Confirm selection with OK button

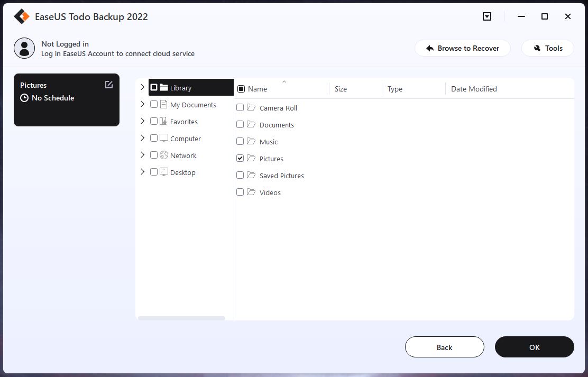click(535, 347)
